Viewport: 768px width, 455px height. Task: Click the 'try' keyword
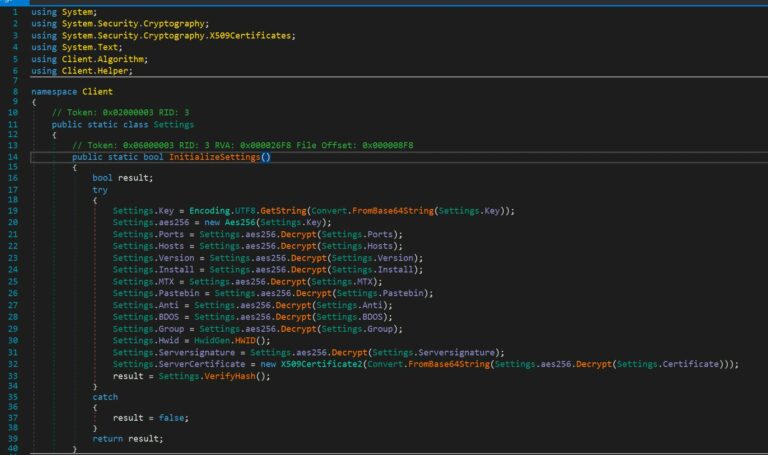coord(100,190)
